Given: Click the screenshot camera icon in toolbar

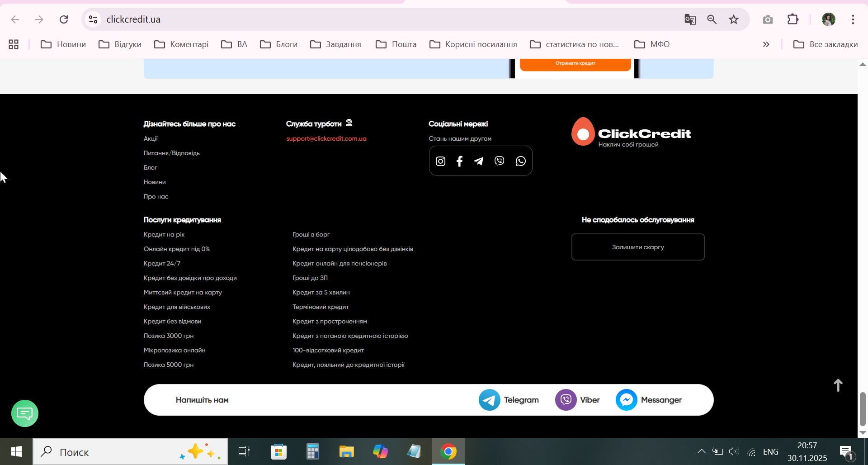Looking at the screenshot, I should (768, 19).
